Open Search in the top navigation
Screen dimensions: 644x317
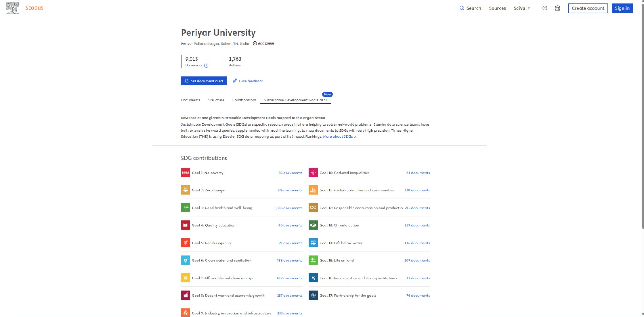tap(470, 8)
